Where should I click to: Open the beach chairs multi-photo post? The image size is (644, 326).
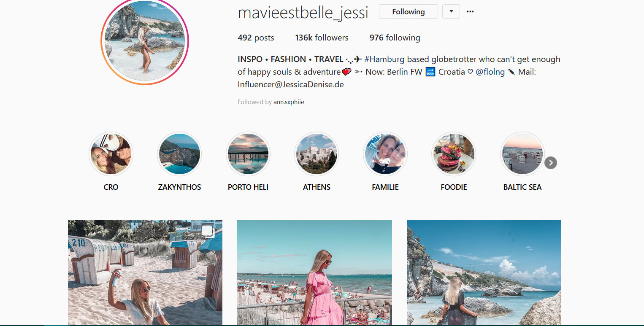pyautogui.click(x=145, y=272)
